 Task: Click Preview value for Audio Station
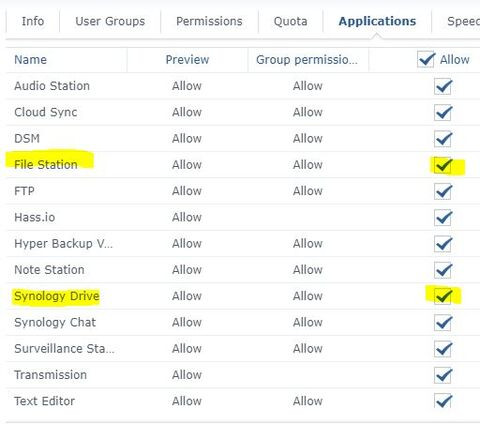click(187, 86)
